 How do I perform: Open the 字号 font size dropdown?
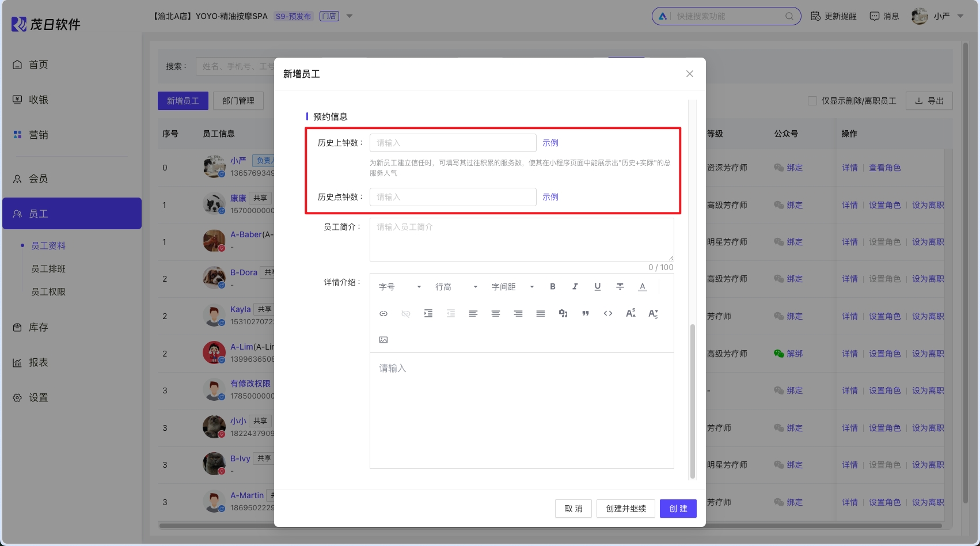point(400,287)
